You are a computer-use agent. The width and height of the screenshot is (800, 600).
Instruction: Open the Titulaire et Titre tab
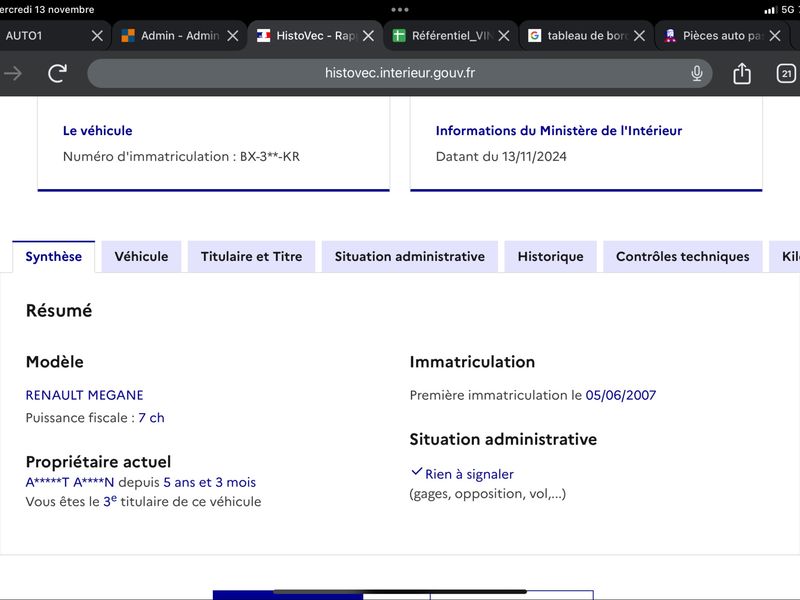click(x=252, y=257)
